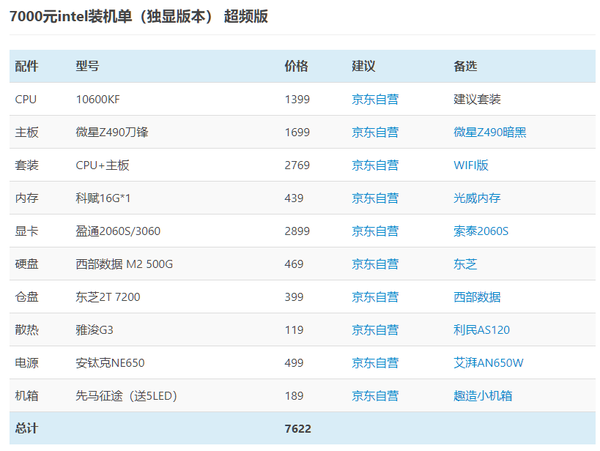Open the WIFI版 alternative link
600x451 pixels.
471,165
